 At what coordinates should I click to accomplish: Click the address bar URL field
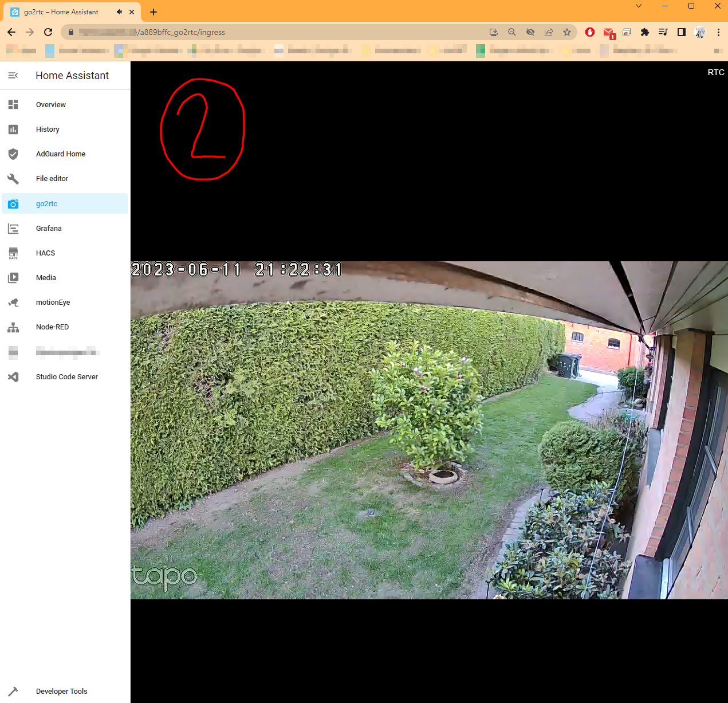229,32
